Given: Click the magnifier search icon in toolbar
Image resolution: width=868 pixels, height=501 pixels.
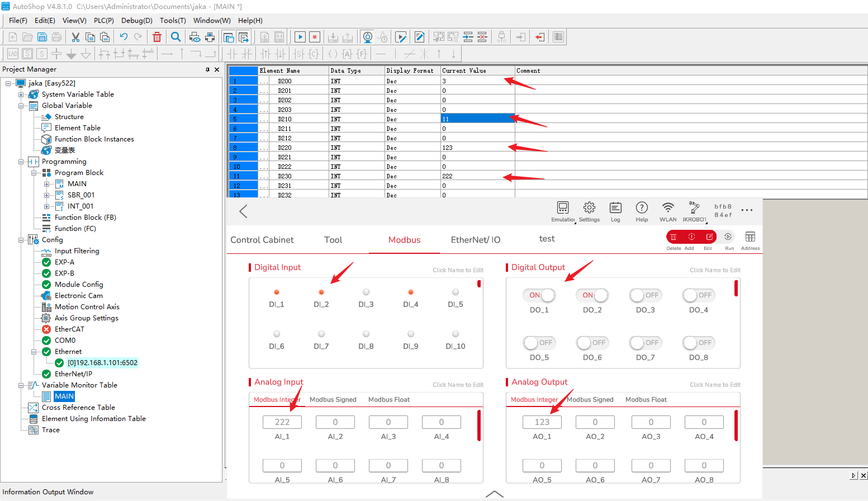Looking at the screenshot, I should pos(176,37).
